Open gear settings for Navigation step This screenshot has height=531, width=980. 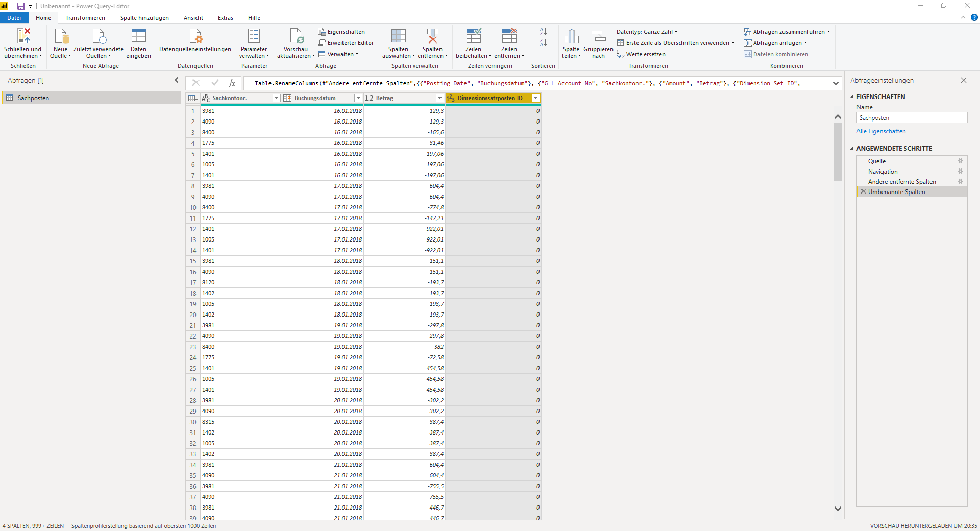tap(960, 171)
